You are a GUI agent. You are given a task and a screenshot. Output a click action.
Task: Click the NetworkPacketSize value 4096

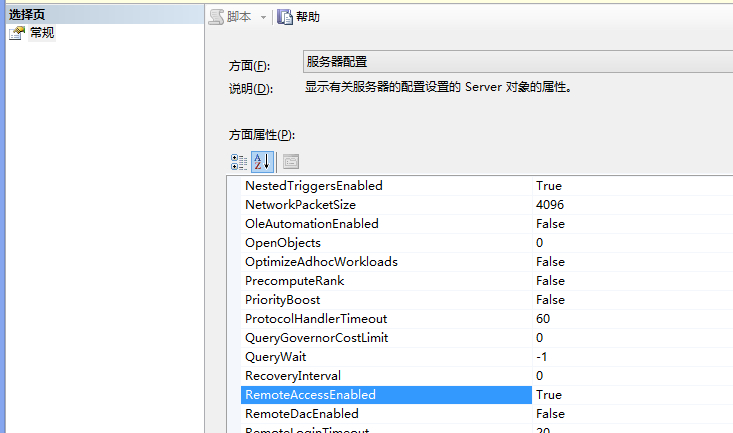(550, 205)
